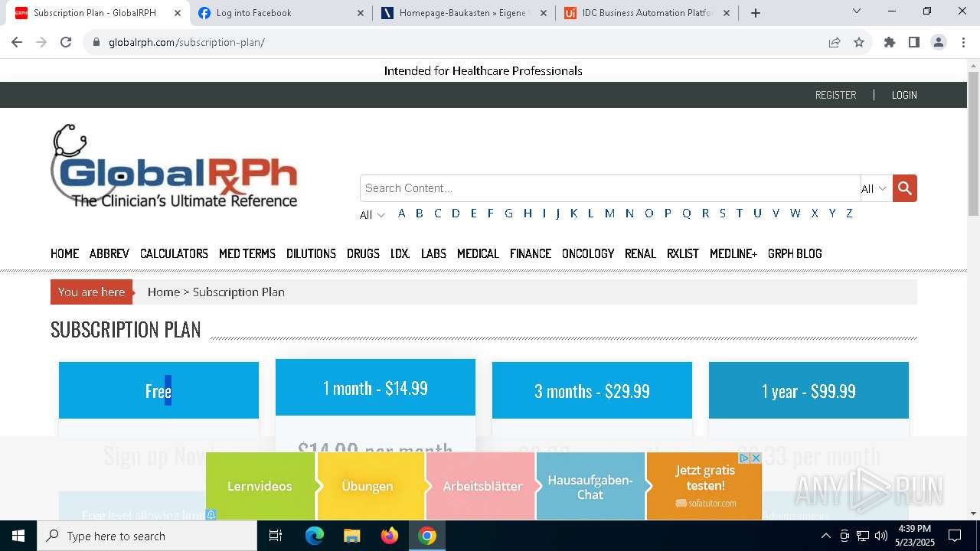Screen dimensions: 980x551
Task: Switch to Log into Facebook tab
Action: click(282, 13)
